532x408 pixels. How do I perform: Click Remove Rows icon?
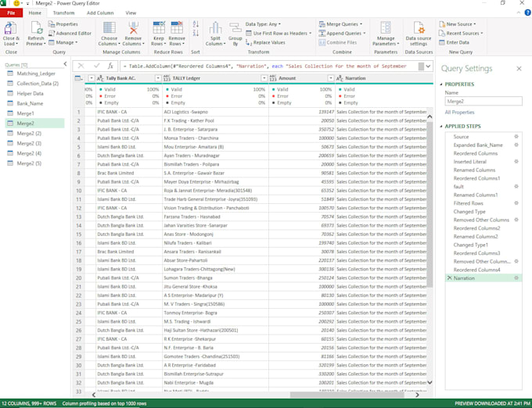click(177, 28)
